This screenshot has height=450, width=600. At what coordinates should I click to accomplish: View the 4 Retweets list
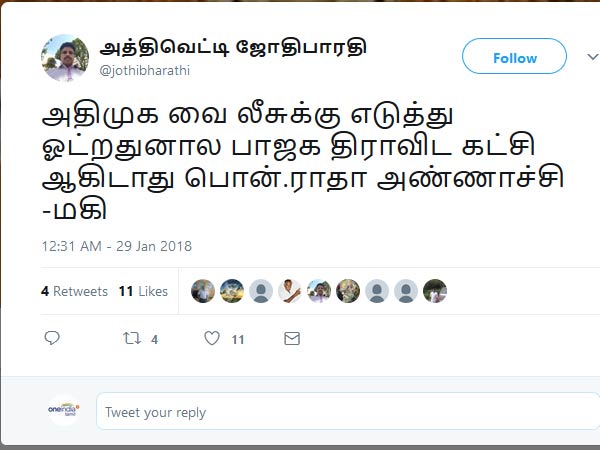tap(75, 291)
